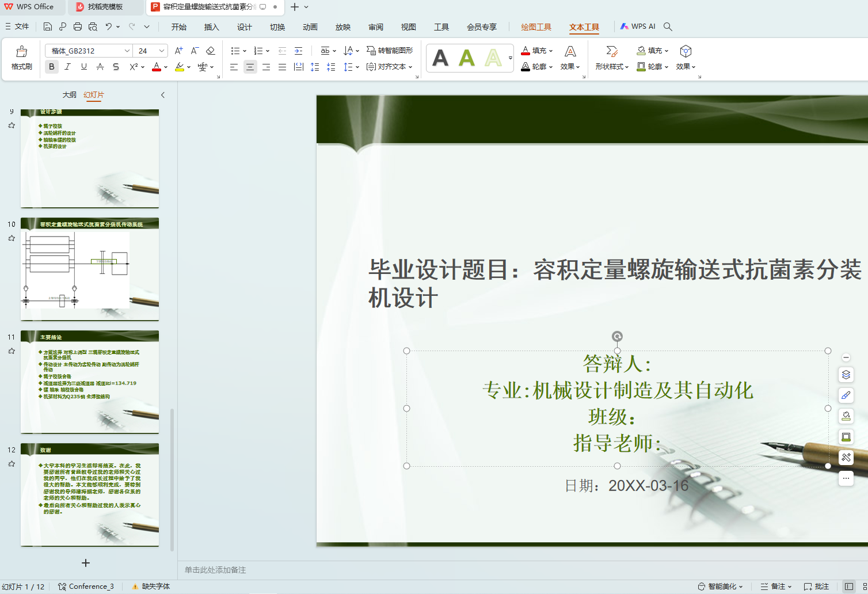Toggle text shadow (S) formatting

click(116, 67)
